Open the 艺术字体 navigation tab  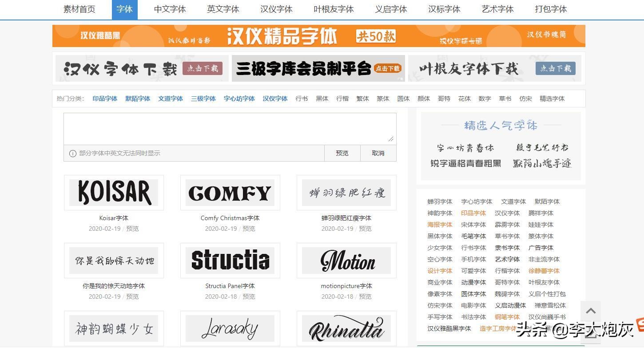(497, 9)
